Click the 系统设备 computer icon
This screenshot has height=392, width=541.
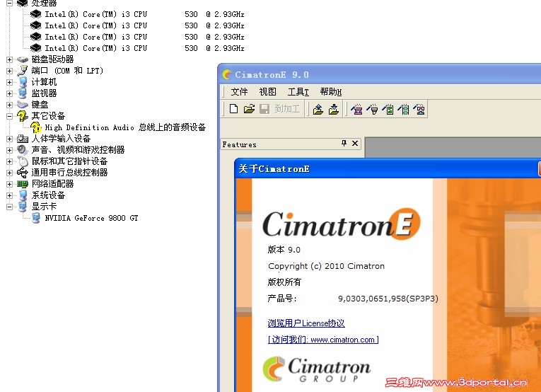pos(23,195)
